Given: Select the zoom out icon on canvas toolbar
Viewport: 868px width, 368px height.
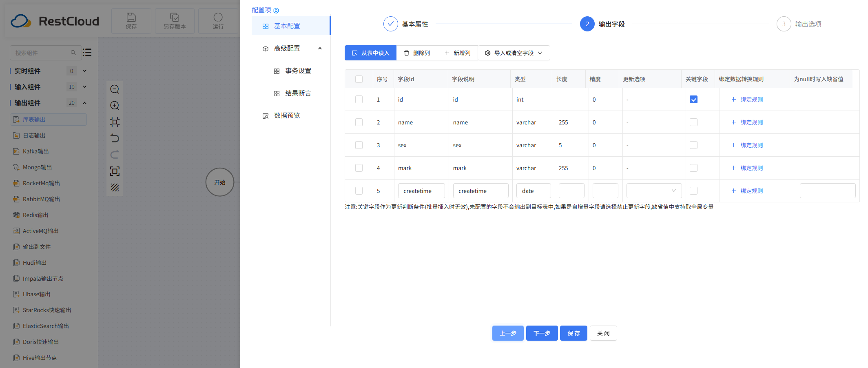Looking at the screenshot, I should point(115,89).
